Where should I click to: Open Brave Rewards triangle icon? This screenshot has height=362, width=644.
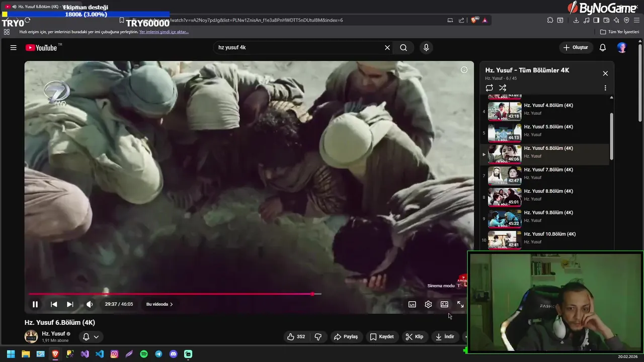tap(485, 20)
